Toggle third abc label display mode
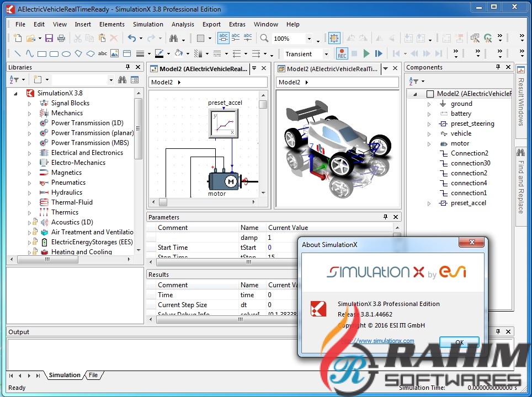This screenshot has width=532, height=397. coord(248,37)
